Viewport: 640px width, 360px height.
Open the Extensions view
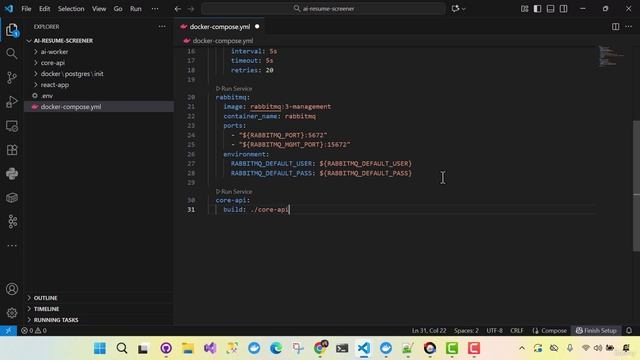pos(12,150)
